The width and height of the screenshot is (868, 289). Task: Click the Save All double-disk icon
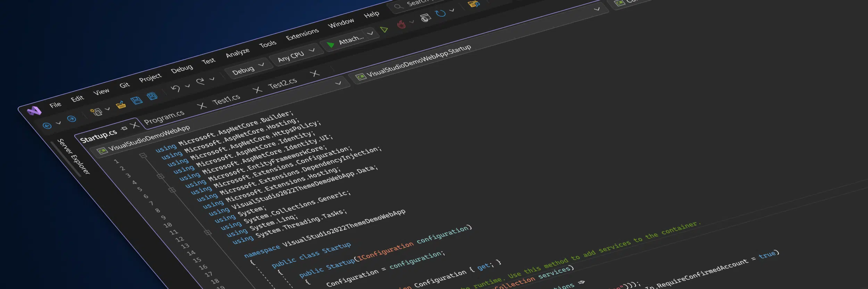click(152, 96)
